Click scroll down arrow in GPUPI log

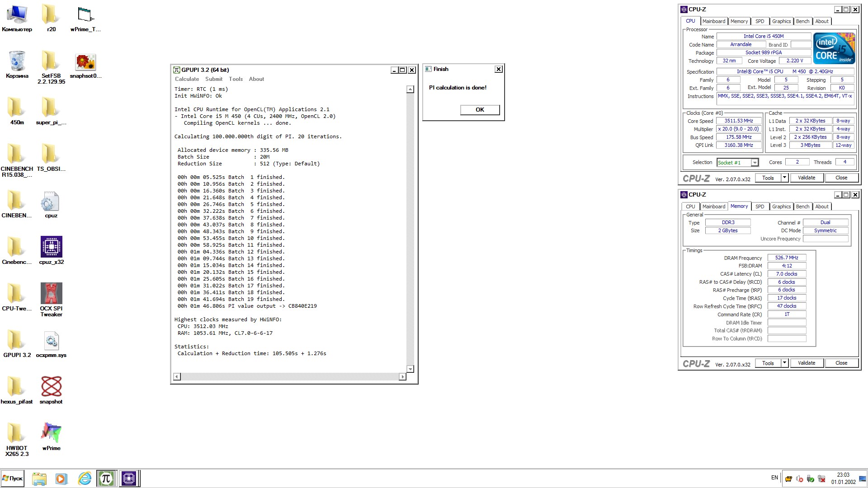point(410,369)
